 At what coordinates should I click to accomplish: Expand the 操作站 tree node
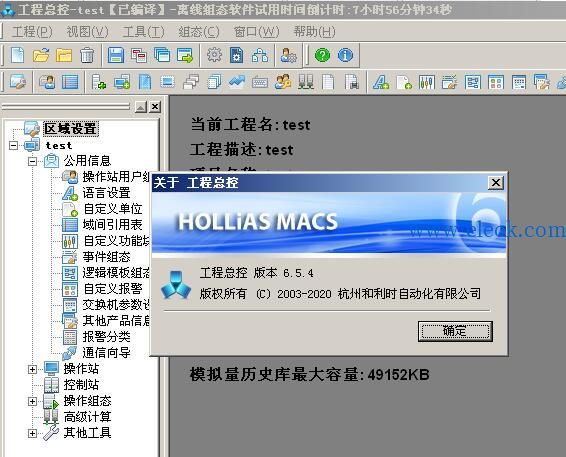pos(32,369)
